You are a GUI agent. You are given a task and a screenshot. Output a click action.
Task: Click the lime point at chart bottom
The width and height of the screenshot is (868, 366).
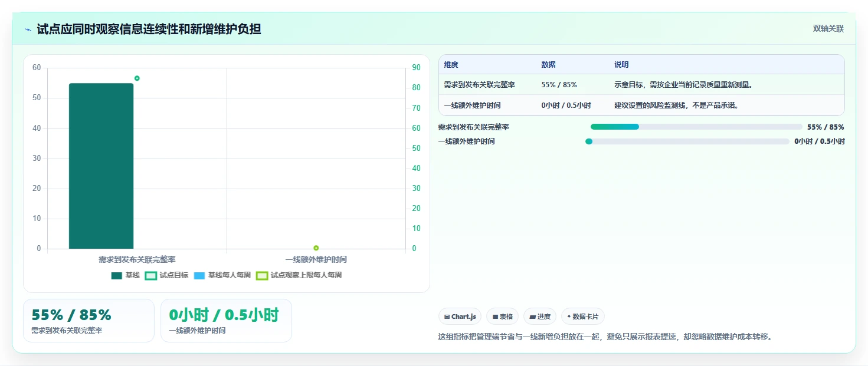(x=316, y=248)
